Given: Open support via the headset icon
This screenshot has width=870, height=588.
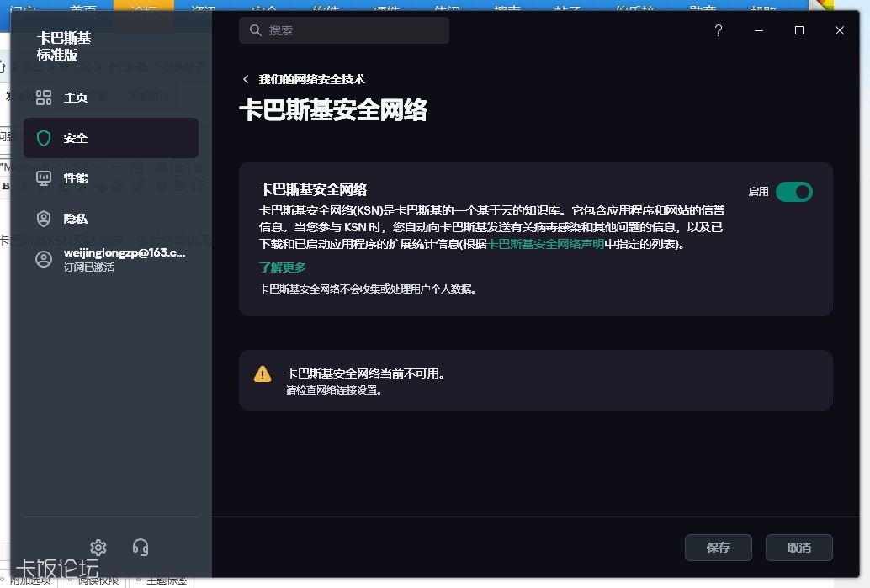Looking at the screenshot, I should click(141, 548).
